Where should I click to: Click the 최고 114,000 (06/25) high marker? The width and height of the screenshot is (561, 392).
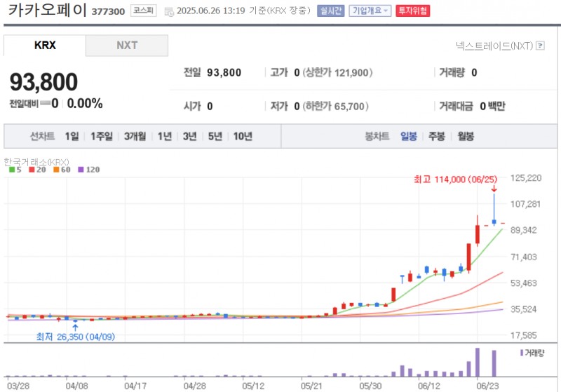tap(455, 180)
